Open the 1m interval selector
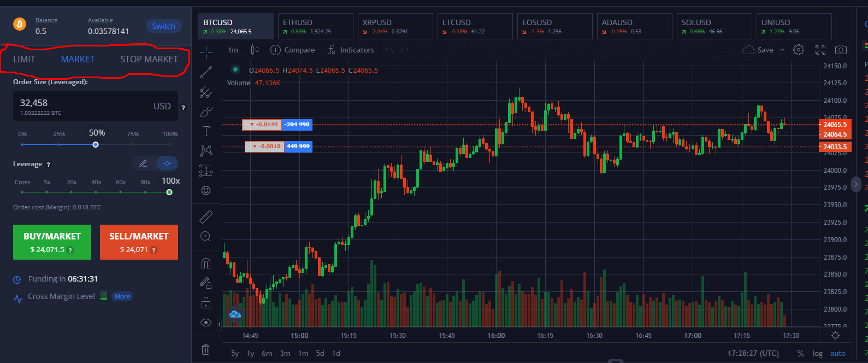The height and width of the screenshot is (363, 868). tap(233, 50)
